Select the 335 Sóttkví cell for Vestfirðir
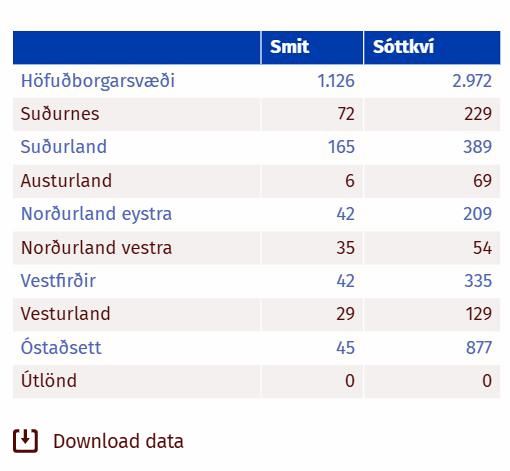 478,281
